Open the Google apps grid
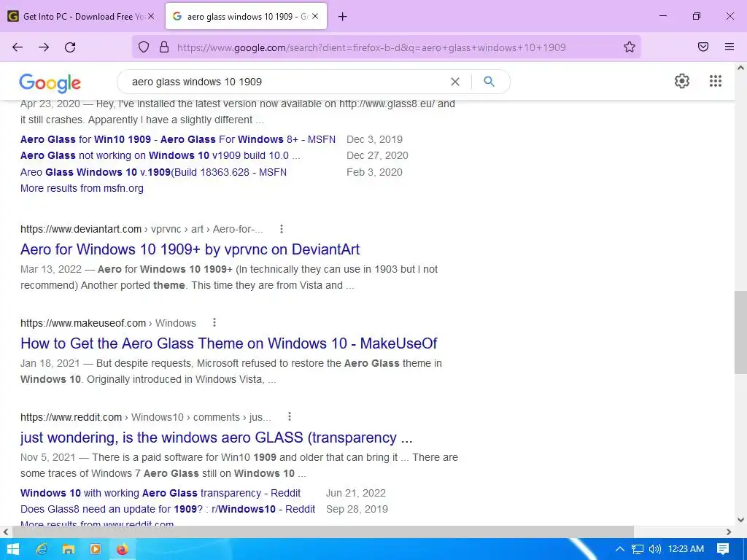This screenshot has width=747, height=560. click(716, 81)
